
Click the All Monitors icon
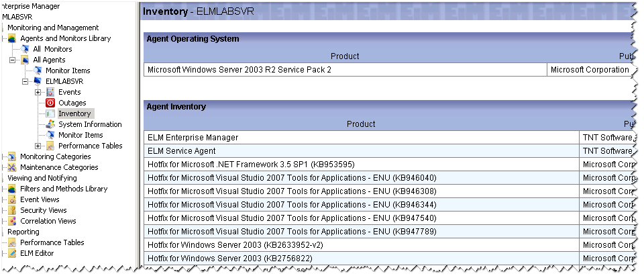25,49
